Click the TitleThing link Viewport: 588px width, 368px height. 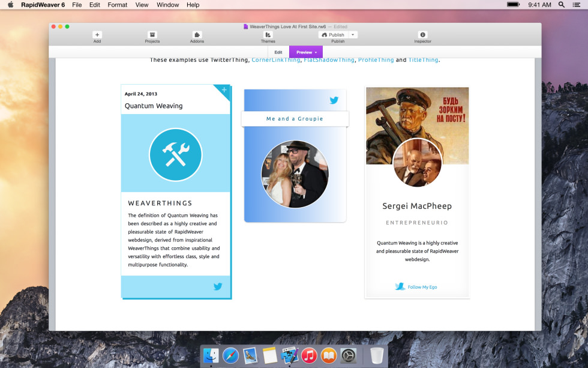(423, 60)
